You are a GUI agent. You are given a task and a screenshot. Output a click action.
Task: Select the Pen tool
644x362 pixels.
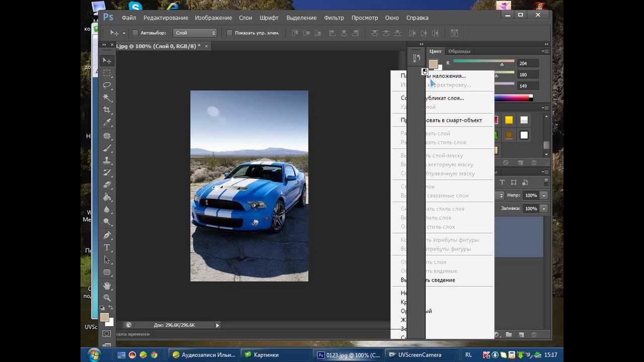tap(107, 235)
